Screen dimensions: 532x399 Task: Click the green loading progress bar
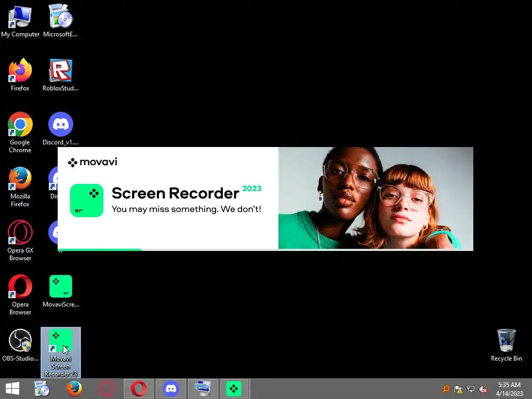(99, 250)
